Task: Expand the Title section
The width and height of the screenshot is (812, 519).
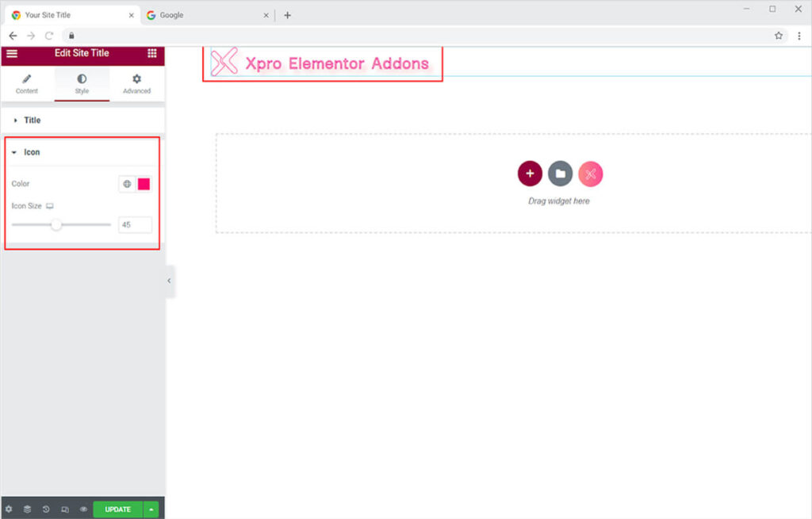Action: [32, 120]
